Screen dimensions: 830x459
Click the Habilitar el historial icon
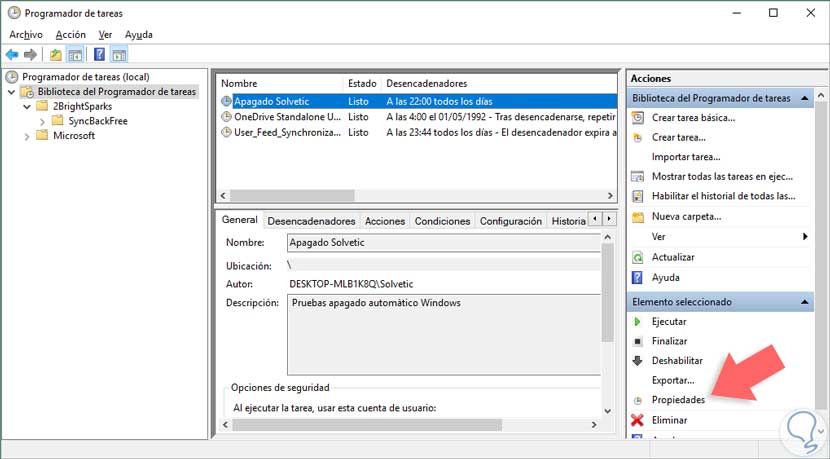(x=638, y=196)
